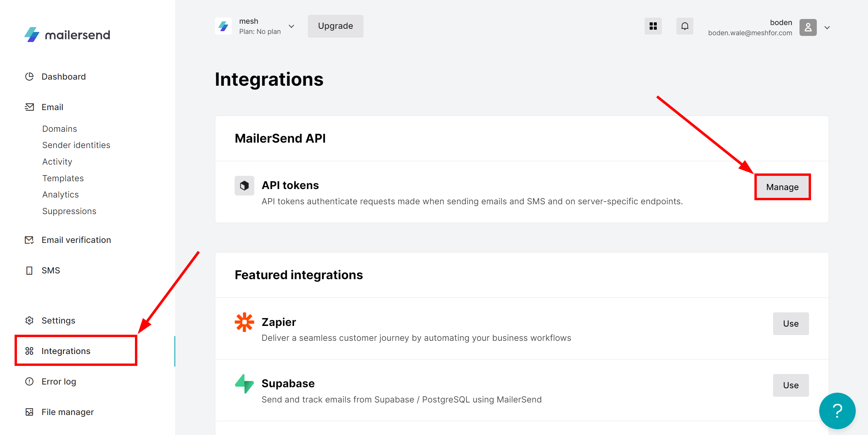The image size is (868, 435).
Task: Click the Dashboard pie chart icon
Action: point(29,77)
